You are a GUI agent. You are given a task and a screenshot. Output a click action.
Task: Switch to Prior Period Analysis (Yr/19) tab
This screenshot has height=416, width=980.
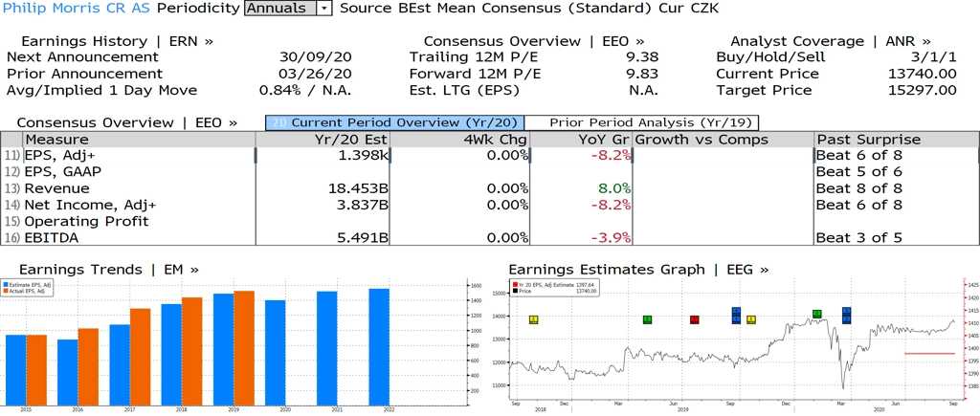tap(642, 122)
